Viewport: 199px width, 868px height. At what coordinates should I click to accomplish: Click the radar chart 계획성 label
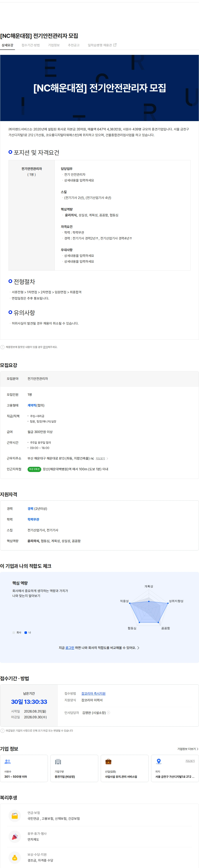pos(149,587)
